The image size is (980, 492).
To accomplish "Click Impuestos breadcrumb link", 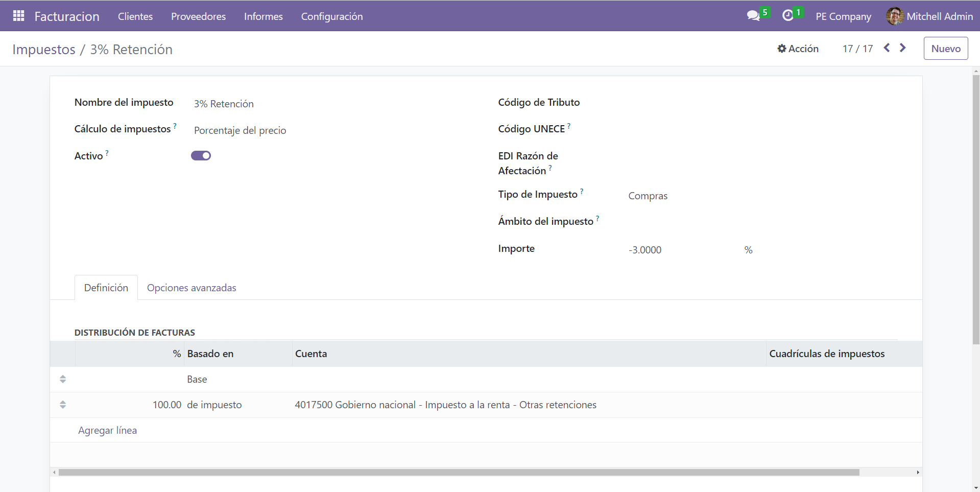I will coord(44,50).
